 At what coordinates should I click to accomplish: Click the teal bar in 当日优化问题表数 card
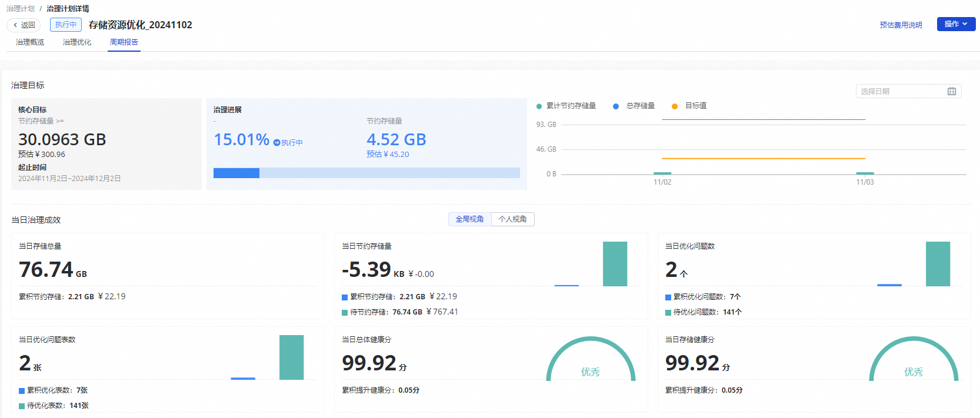coord(291,357)
